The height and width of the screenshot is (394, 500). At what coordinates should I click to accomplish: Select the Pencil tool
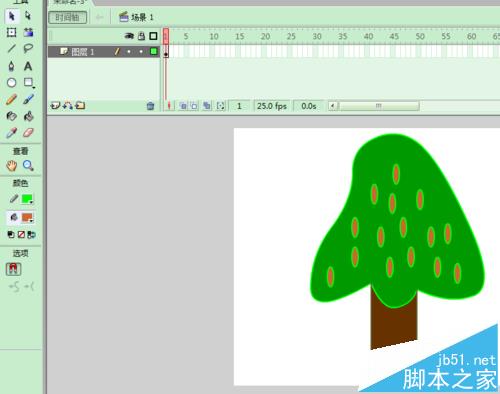coord(12,99)
